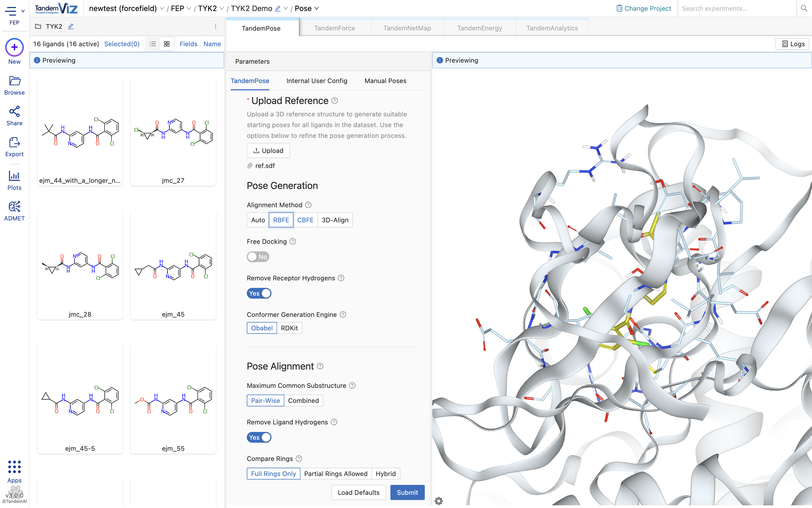
Task: Expand the TYK2 Demo breadcrumb dropdown
Action: [x=285, y=9]
